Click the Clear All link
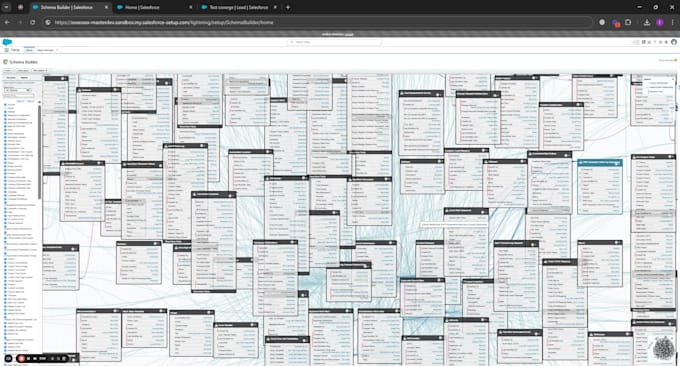The height and width of the screenshot is (366, 680). (30, 101)
